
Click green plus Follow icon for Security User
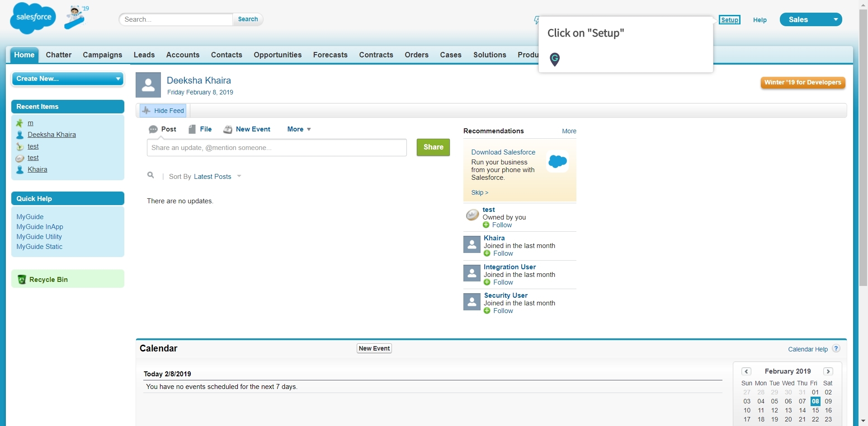[487, 311]
